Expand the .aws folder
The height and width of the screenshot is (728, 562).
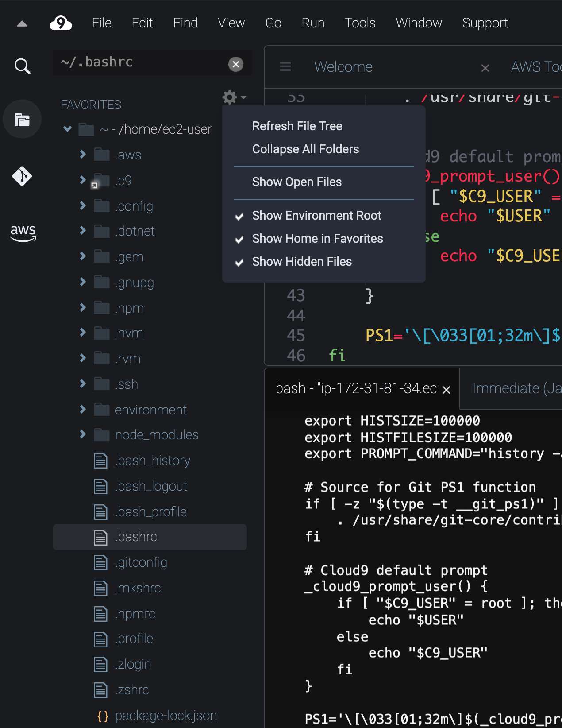pos(83,154)
